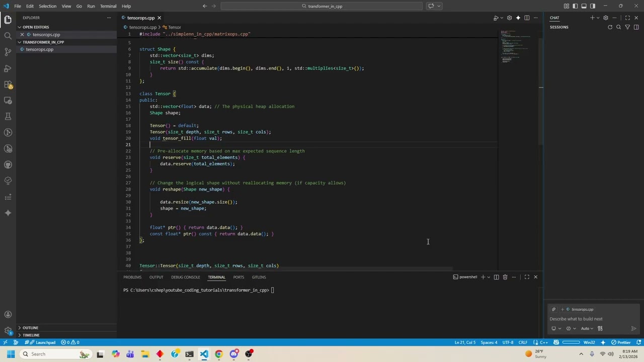This screenshot has width=644, height=362.
Task: Click the CRLF line ending selector
Action: 523,342
